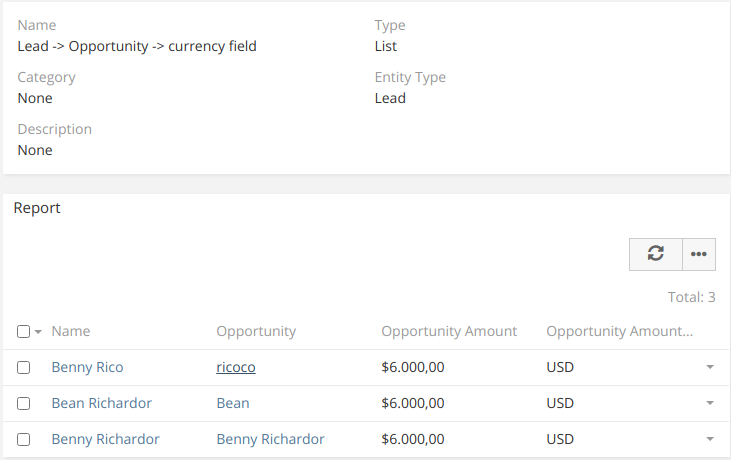Check the Bean Richardor row checkbox
The image size is (731, 460).
coord(24,404)
